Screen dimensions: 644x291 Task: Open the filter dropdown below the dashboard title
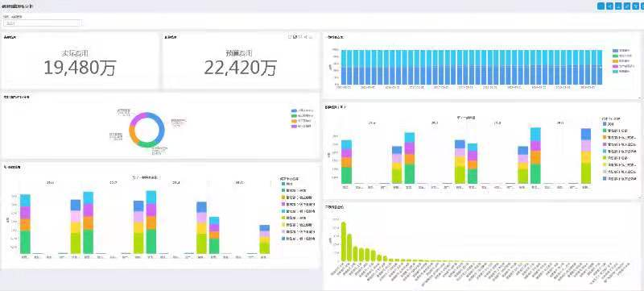coord(42,23)
